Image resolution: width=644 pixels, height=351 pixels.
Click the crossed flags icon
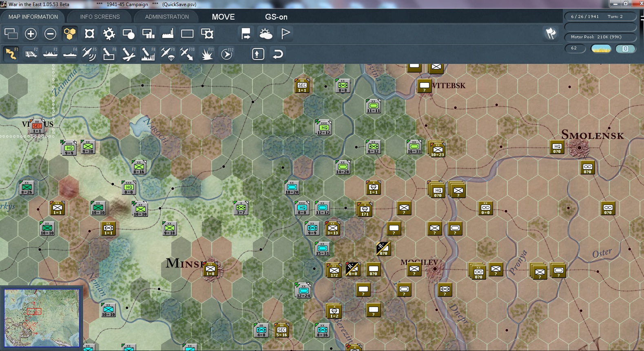[551, 33]
